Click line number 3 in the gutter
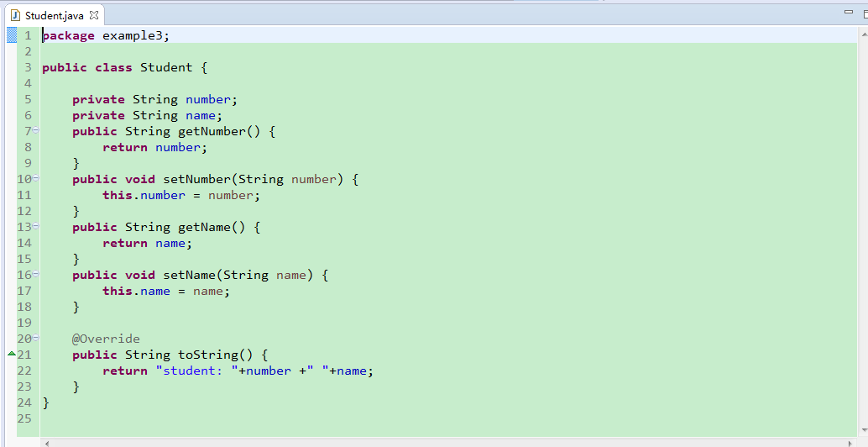 [28, 67]
